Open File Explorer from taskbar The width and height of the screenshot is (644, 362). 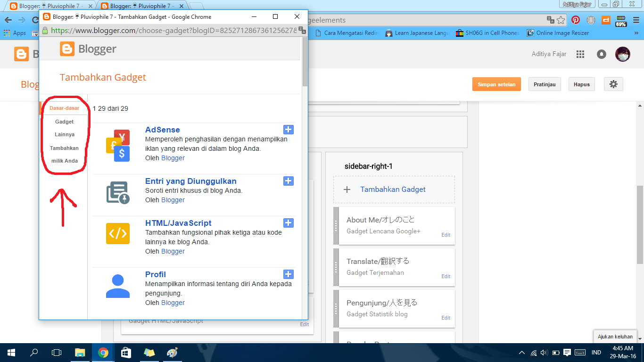point(80,352)
